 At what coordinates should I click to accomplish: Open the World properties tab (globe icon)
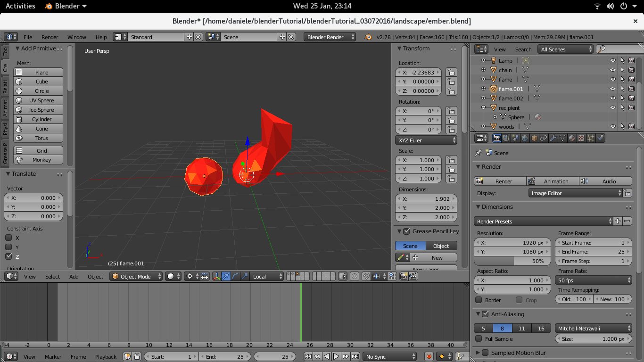pyautogui.click(x=525, y=138)
